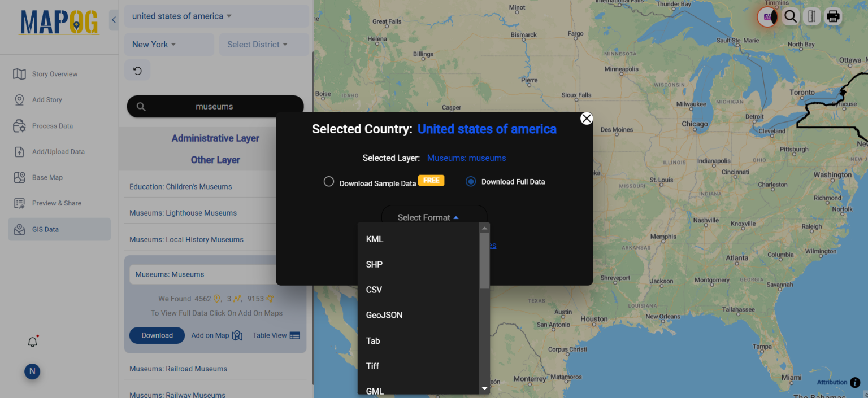868x398 pixels.
Task: Open the Other Layer section
Action: point(215,160)
